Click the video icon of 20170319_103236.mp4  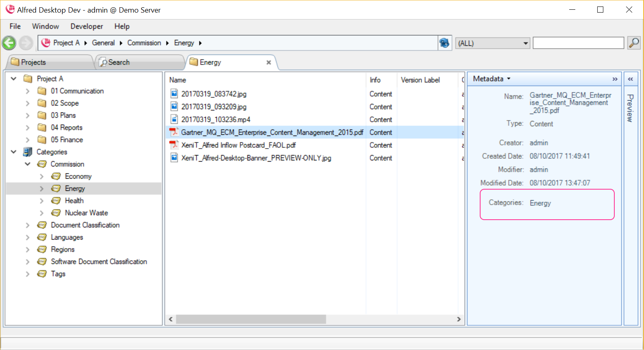click(x=174, y=119)
